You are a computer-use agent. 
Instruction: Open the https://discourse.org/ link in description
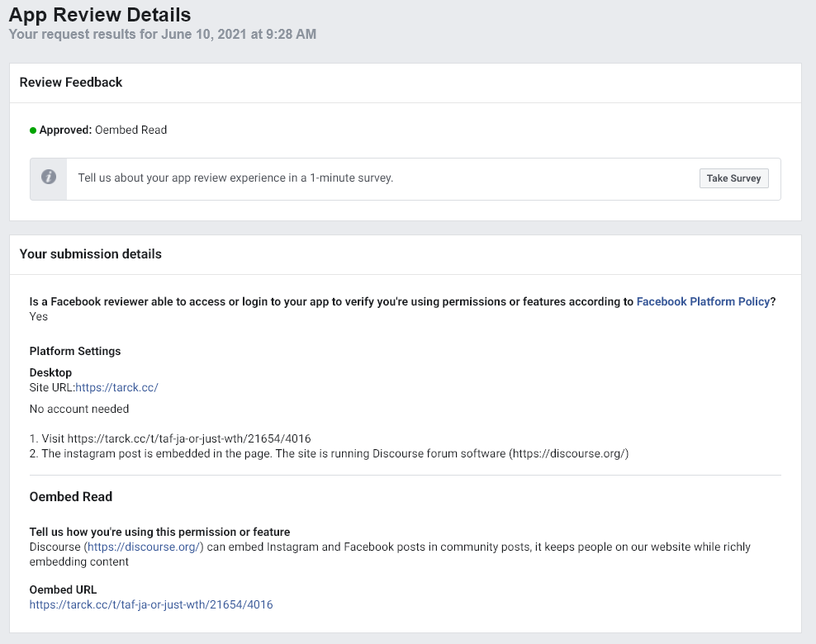tap(143, 547)
